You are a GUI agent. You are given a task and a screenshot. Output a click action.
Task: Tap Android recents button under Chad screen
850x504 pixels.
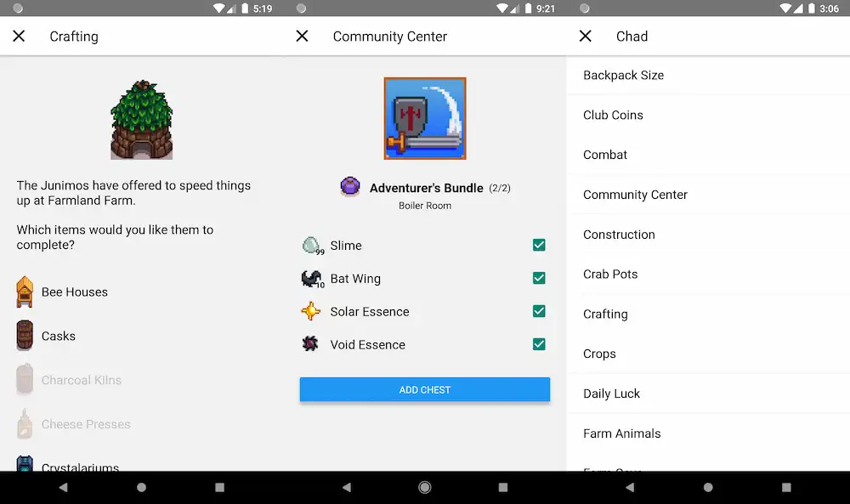pyautogui.click(x=786, y=487)
